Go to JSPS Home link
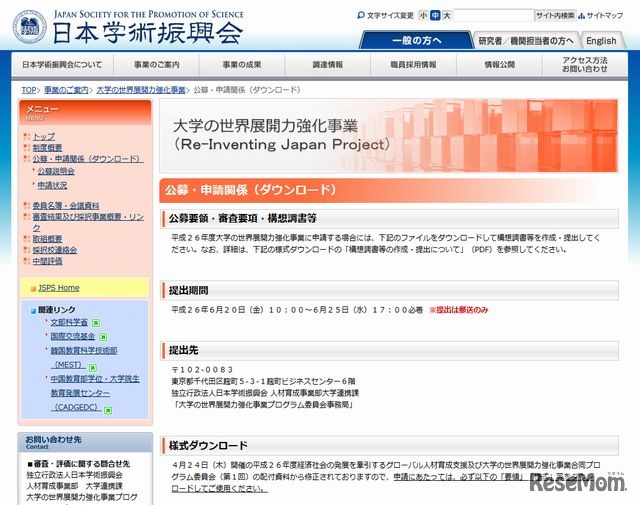 point(59,288)
